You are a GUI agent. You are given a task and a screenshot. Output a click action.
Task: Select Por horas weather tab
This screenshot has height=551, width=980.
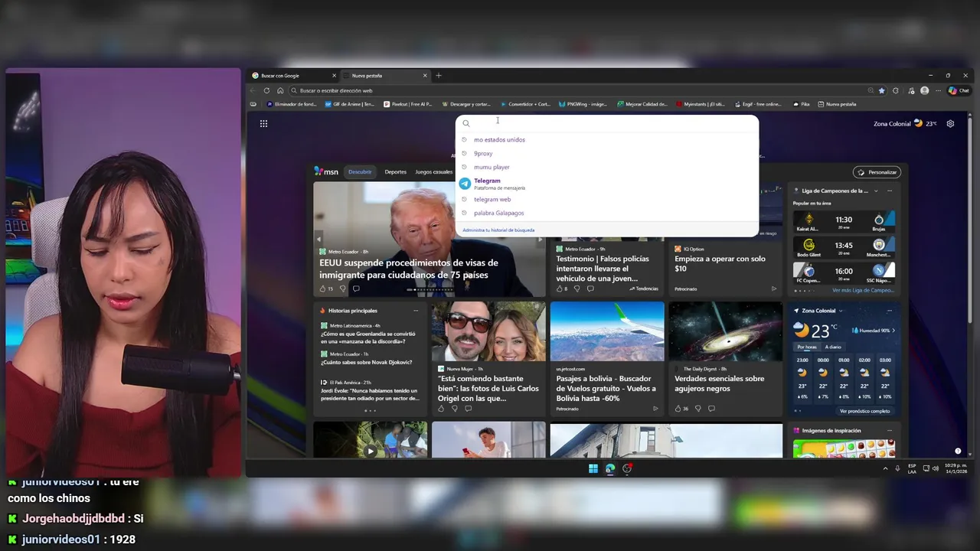tap(807, 347)
